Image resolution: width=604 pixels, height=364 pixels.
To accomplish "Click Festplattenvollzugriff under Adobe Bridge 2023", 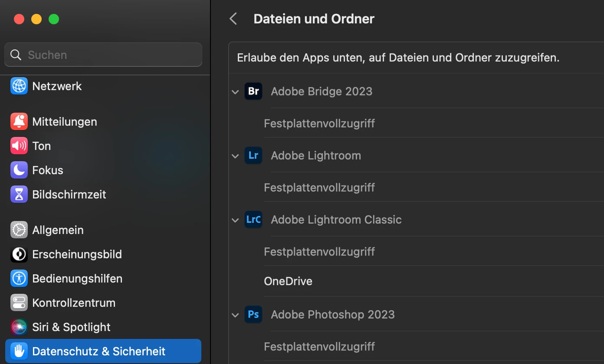I will pos(319,123).
